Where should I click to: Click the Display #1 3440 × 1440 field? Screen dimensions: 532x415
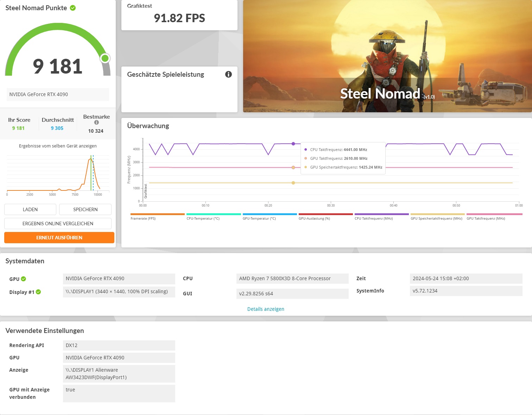coord(119,292)
